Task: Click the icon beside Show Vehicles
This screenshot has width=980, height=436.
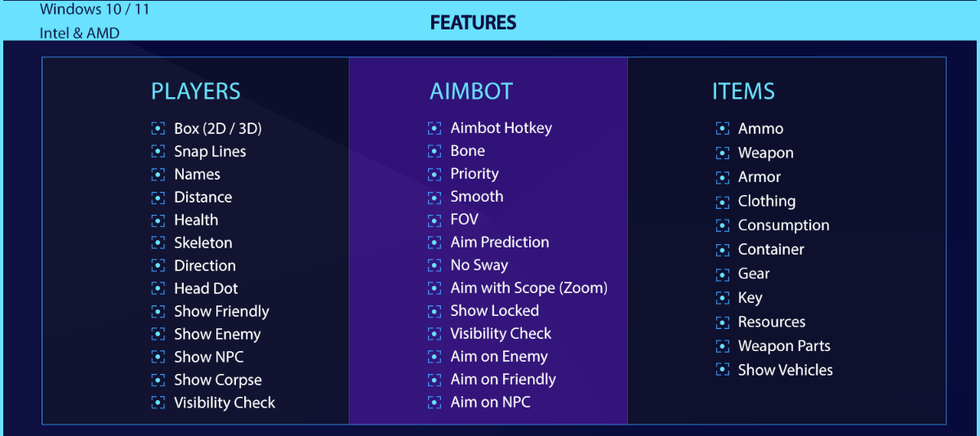Action: [723, 370]
